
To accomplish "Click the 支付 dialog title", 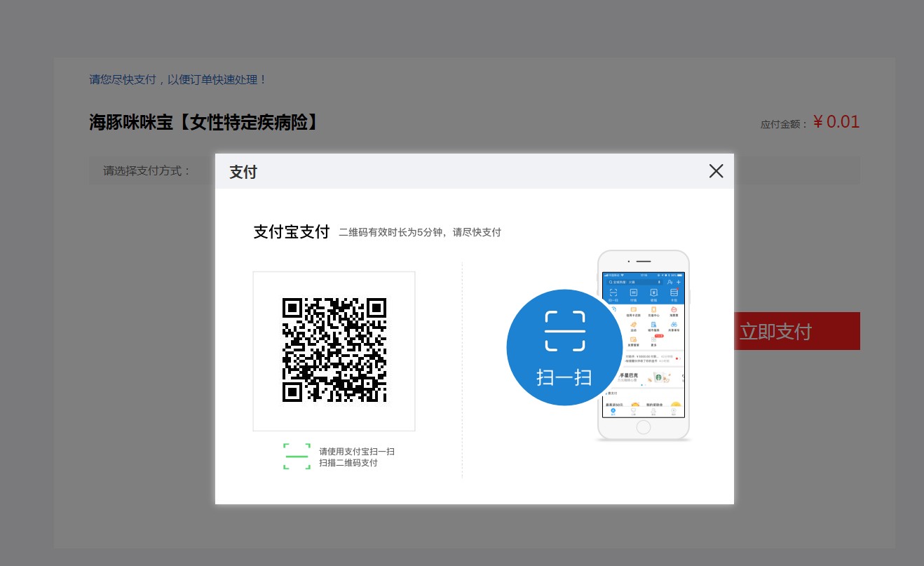I will coord(243,172).
